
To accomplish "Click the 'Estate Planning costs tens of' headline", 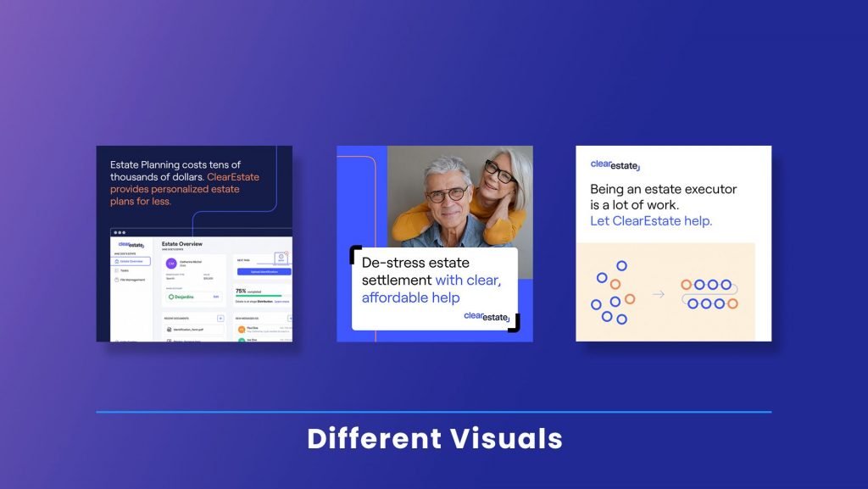I will click(x=175, y=164).
